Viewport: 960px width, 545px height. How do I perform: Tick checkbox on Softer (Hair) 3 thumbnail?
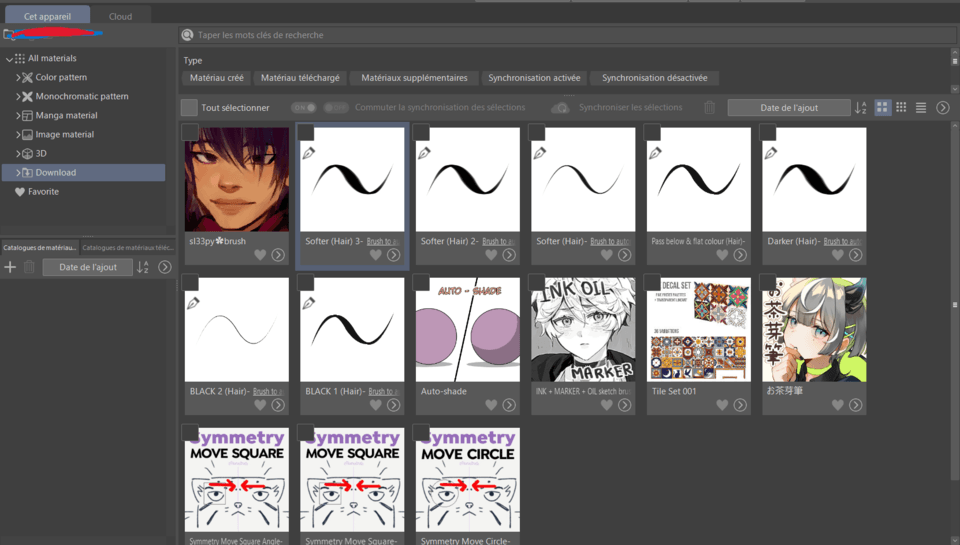(x=306, y=132)
